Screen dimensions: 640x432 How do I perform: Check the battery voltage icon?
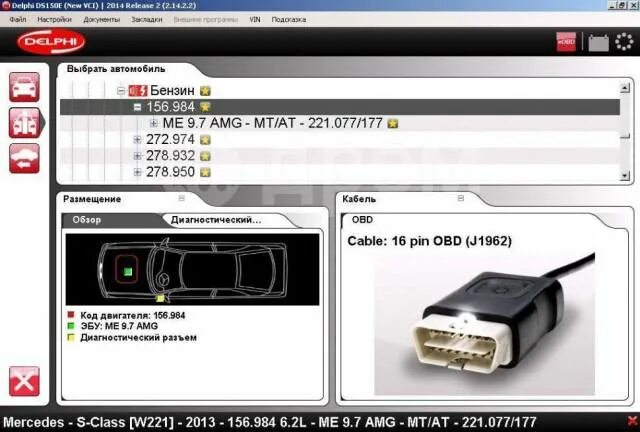pos(598,42)
